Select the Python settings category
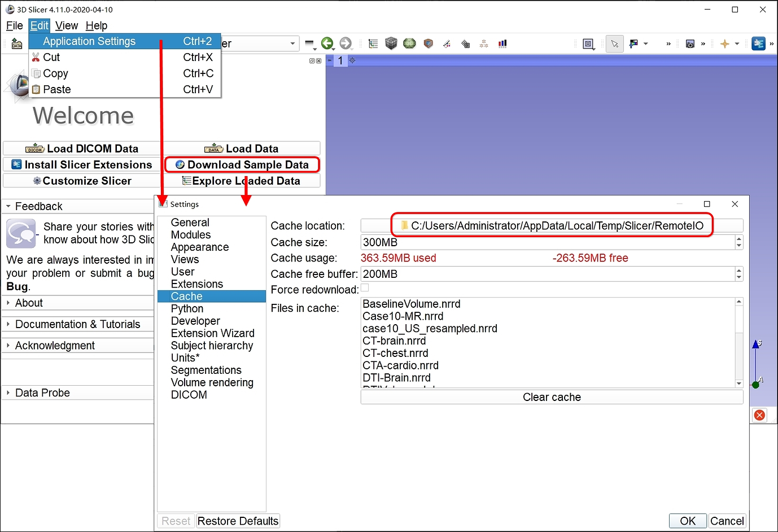Viewport: 778px width, 532px height. click(x=187, y=309)
